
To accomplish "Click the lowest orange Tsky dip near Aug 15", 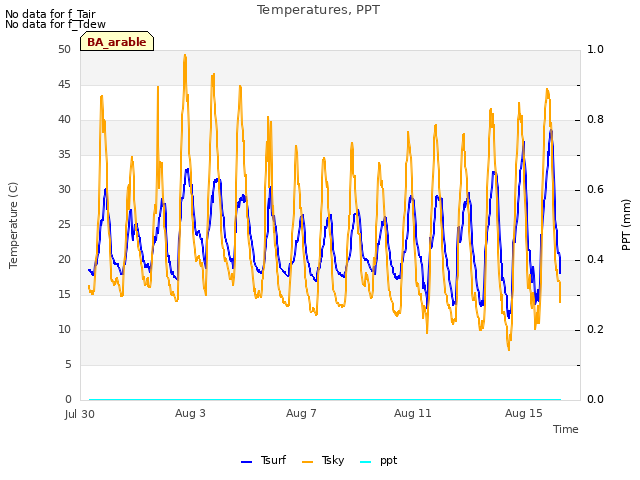I will 509,349.
